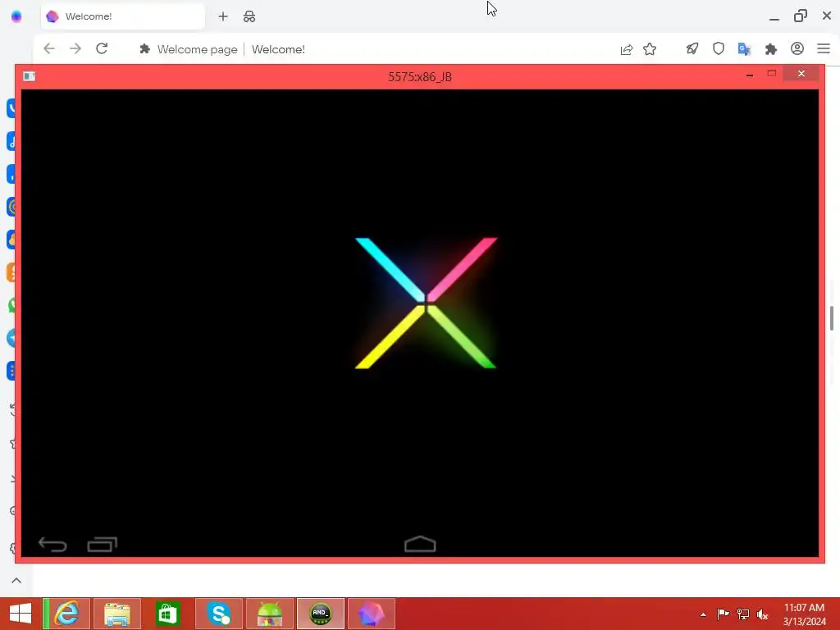Image resolution: width=840 pixels, height=630 pixels.
Task: Open the shield protection icon
Action: tap(719, 48)
